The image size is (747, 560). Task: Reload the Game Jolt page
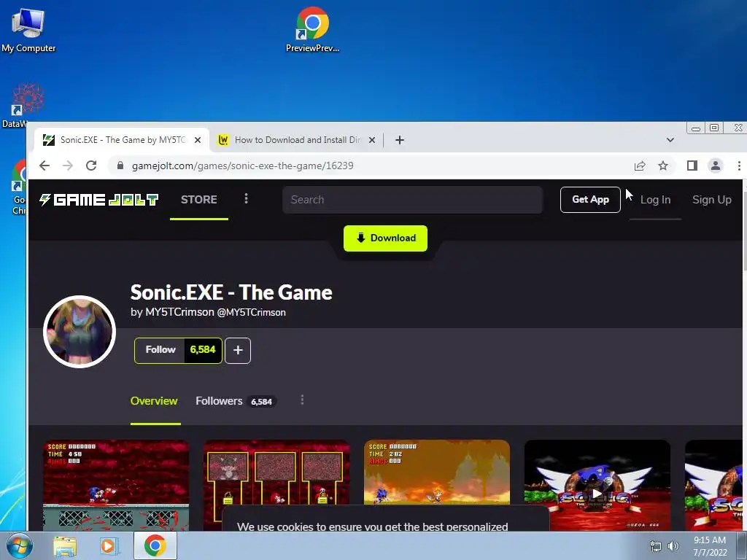pos(91,166)
